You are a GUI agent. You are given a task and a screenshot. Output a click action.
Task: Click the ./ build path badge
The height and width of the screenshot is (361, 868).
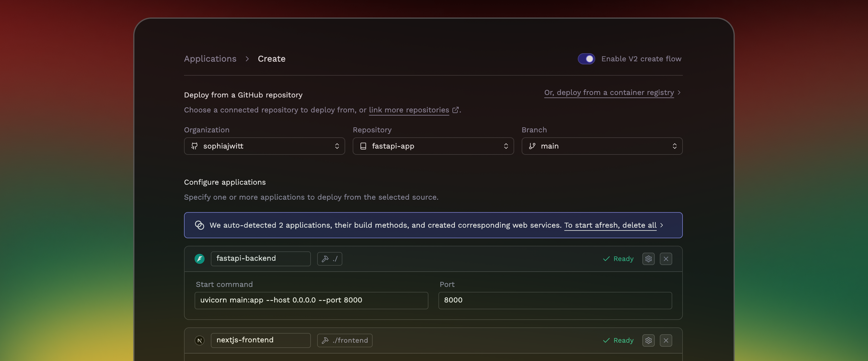pos(329,259)
